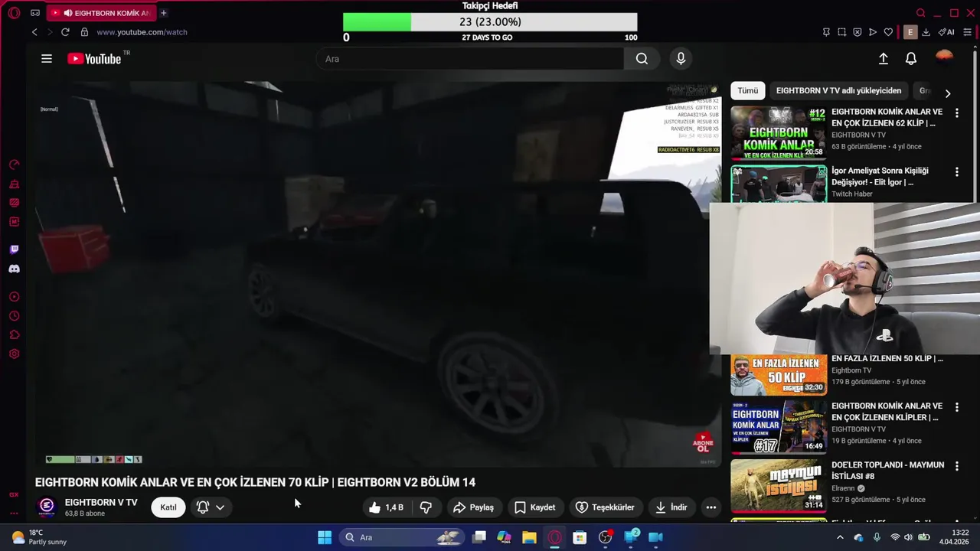This screenshot has width=980, height=551.
Task: Open browser downloads icon
Action: 926,32
